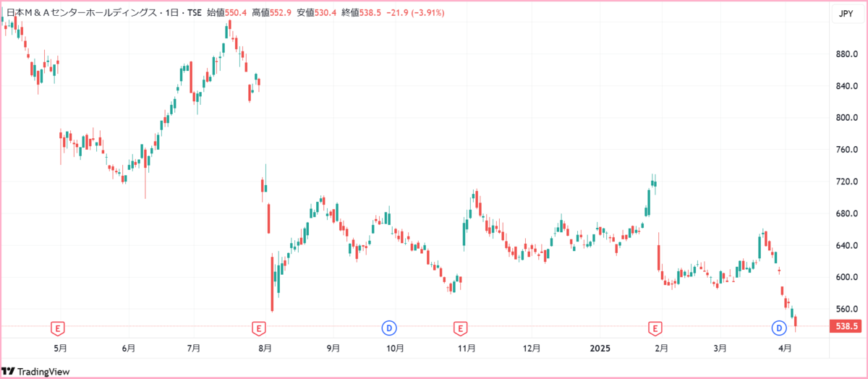This screenshot has height=379, width=868.
Task: Click the 2025 year axis label
Action: [600, 348]
